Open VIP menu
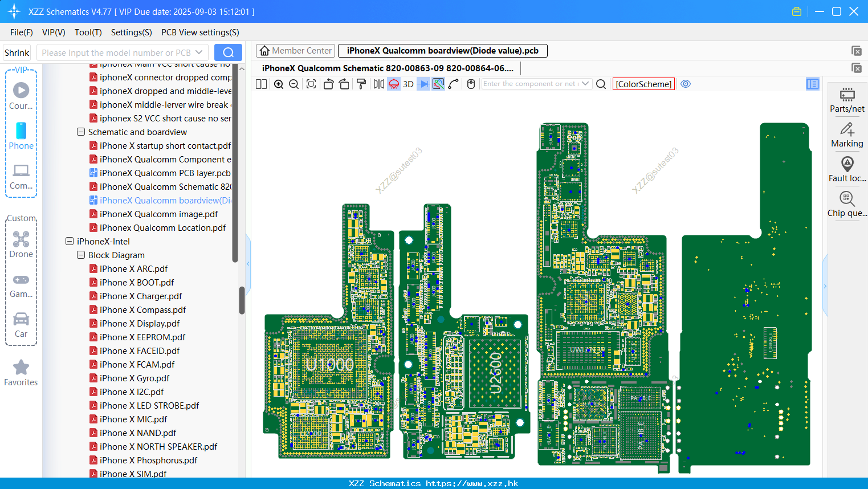Screen dimensions: 868x489 [x=54, y=32]
